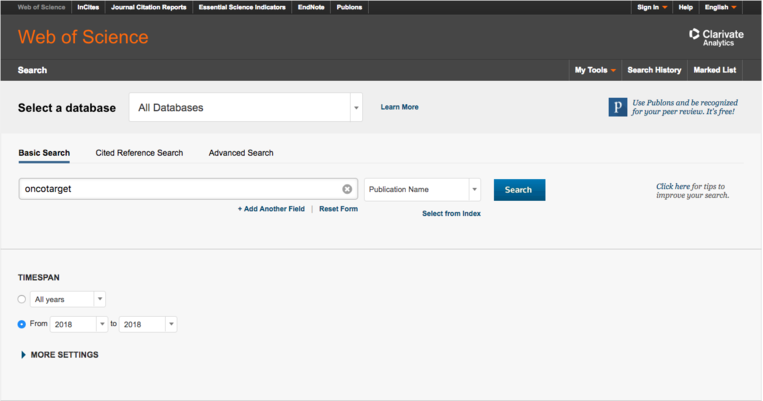Viewport: 763px width, 401px height.
Task: Switch to Basic Search tab
Action: [x=44, y=153]
